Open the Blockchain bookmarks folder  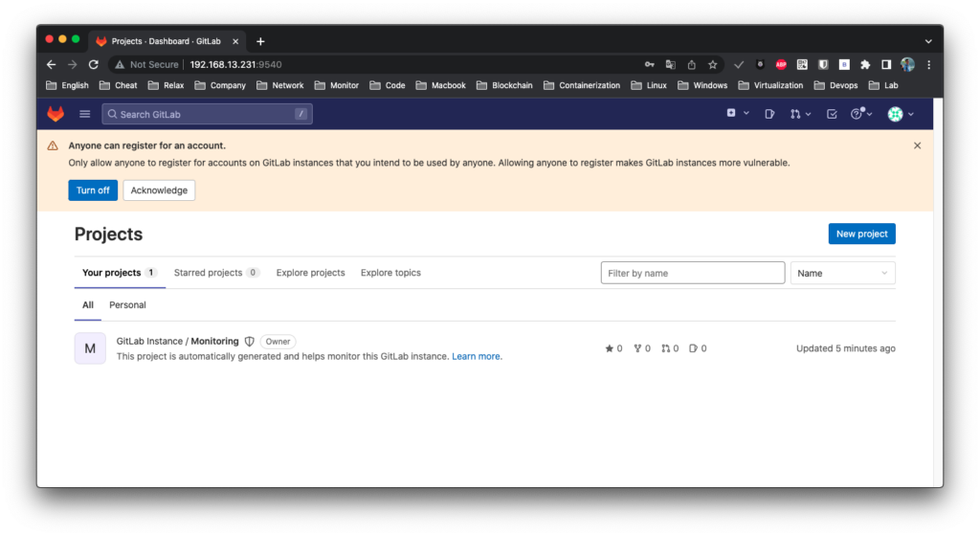coord(504,85)
